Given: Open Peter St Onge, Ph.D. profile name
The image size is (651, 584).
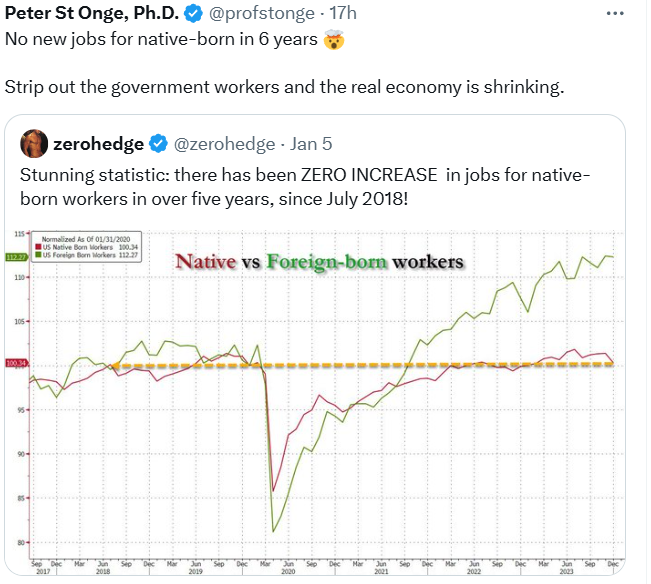Looking at the screenshot, I should [92, 15].
